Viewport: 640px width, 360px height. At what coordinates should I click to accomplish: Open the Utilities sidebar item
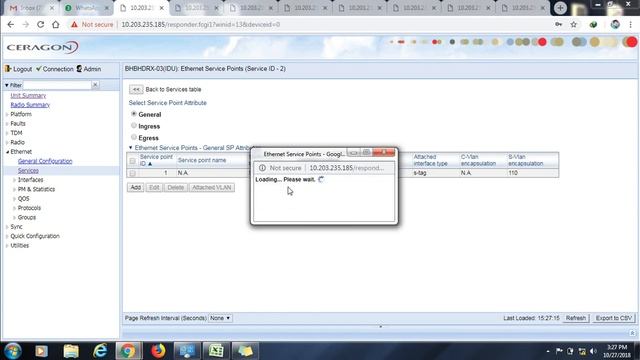20,246
